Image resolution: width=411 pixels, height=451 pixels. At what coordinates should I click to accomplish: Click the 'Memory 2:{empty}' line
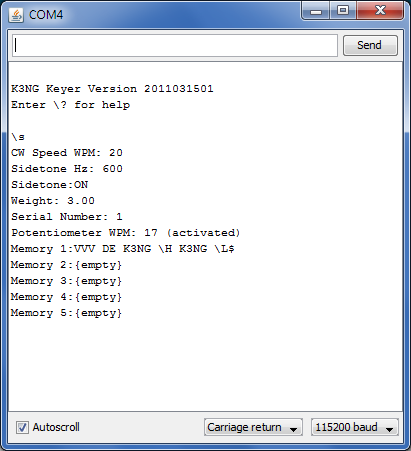tap(66, 265)
